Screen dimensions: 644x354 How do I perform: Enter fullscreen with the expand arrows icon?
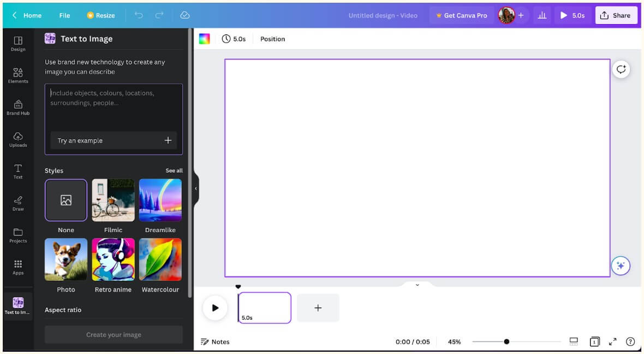tap(612, 341)
